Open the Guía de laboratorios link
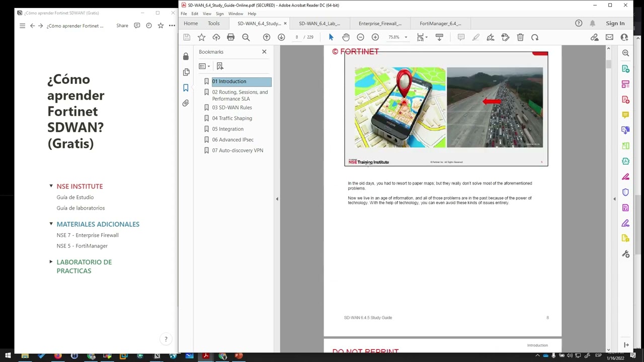This screenshot has width=644, height=362. point(80,208)
